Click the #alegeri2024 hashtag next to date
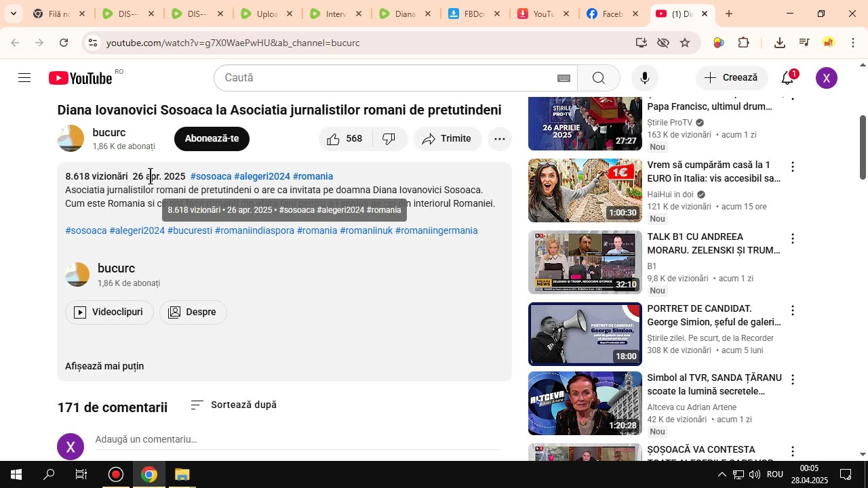The width and height of the screenshot is (868, 488). point(262,176)
